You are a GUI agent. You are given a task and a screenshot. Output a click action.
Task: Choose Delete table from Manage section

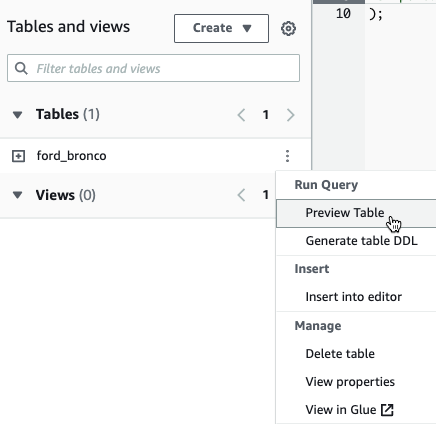coord(356,354)
